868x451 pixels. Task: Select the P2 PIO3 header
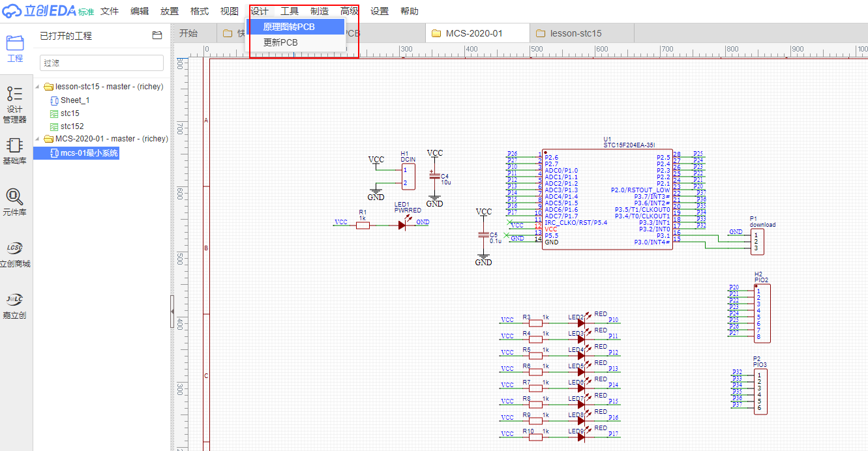[759, 391]
